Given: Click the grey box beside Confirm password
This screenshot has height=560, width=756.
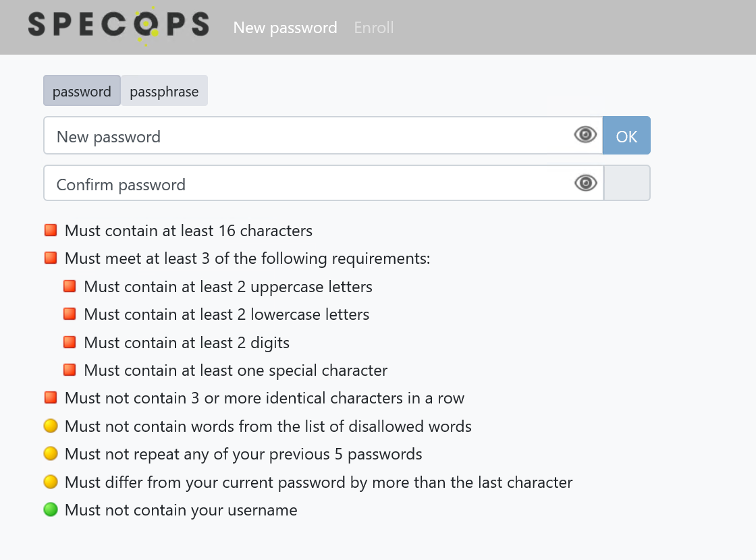Looking at the screenshot, I should [x=627, y=183].
